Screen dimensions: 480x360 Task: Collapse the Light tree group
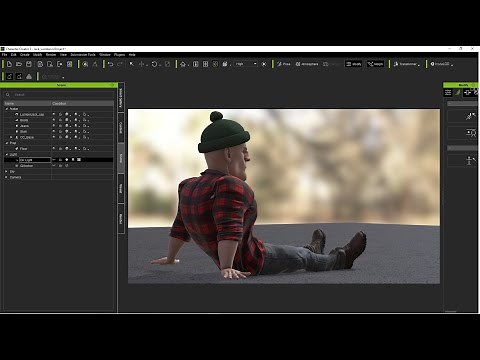[x=7, y=154]
